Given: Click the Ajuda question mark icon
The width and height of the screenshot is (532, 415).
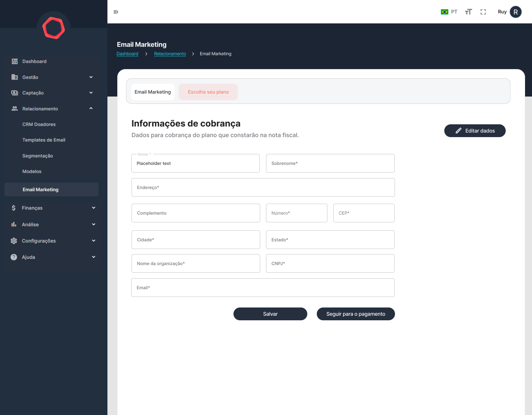Looking at the screenshot, I should point(14,257).
